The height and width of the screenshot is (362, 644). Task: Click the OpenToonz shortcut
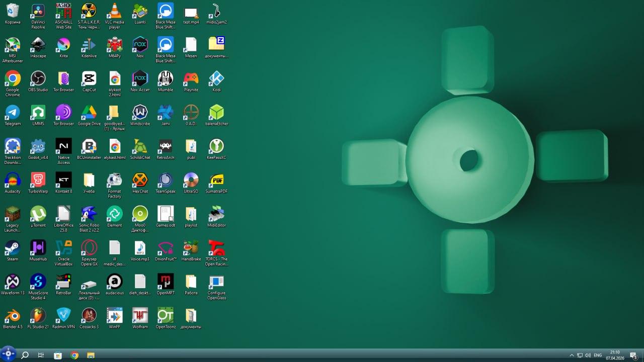pos(165,318)
